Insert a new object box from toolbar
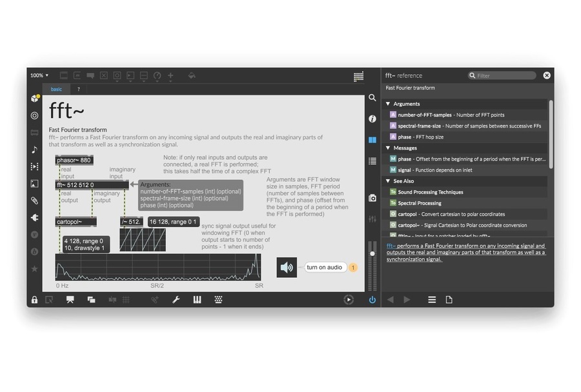The image size is (581, 392). [x=64, y=75]
